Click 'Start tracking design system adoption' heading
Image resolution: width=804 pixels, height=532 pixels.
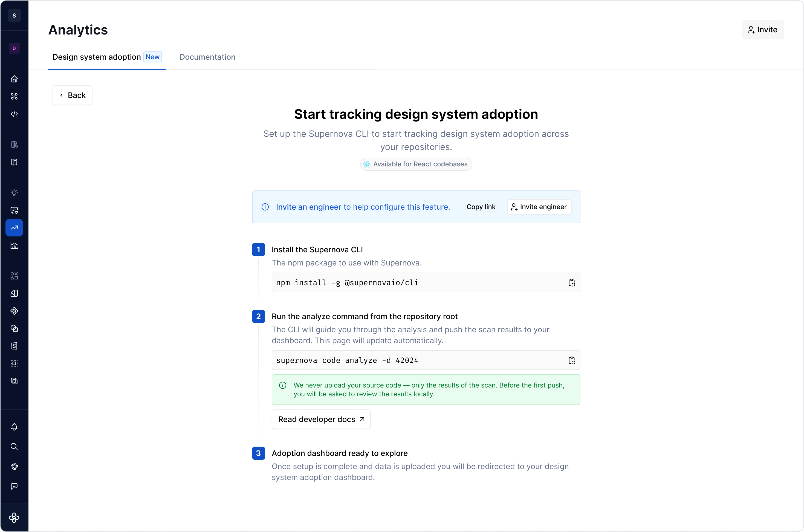(x=416, y=114)
